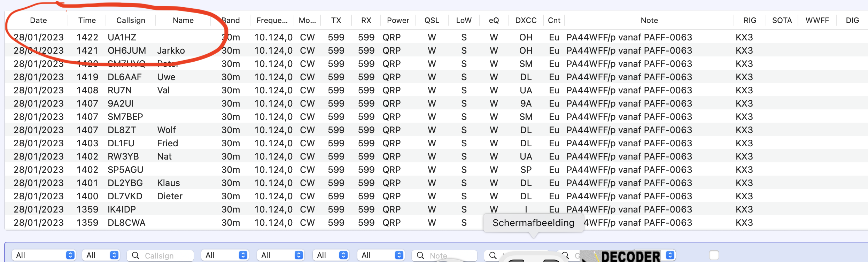Click the WWFF column header
The height and width of the screenshot is (262, 868).
(817, 20)
